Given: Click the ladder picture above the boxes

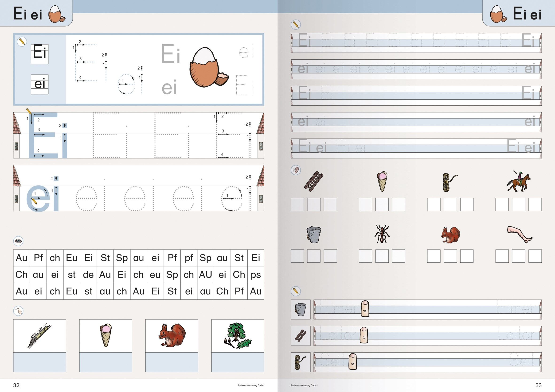Looking at the screenshot, I should pos(313,181).
